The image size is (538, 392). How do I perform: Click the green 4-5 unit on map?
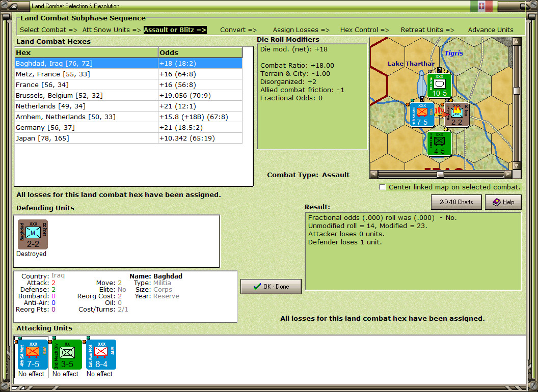pos(439,144)
